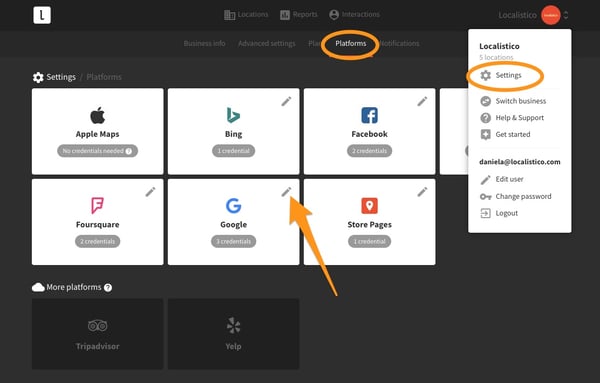Viewport: 600px width, 383px height.
Task: Switch to the Business info tab
Action: pos(204,43)
